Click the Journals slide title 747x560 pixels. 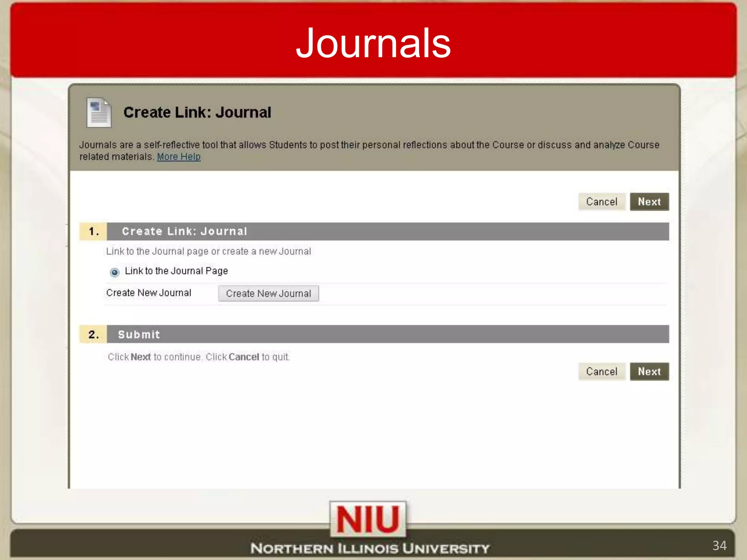[373, 43]
